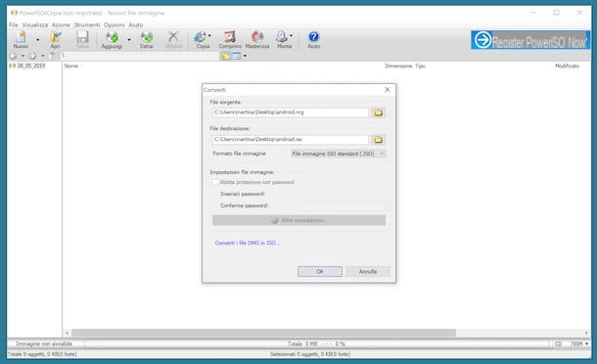Click the forward navigation arrow icon
The height and width of the screenshot is (364, 597).
[x=32, y=56]
